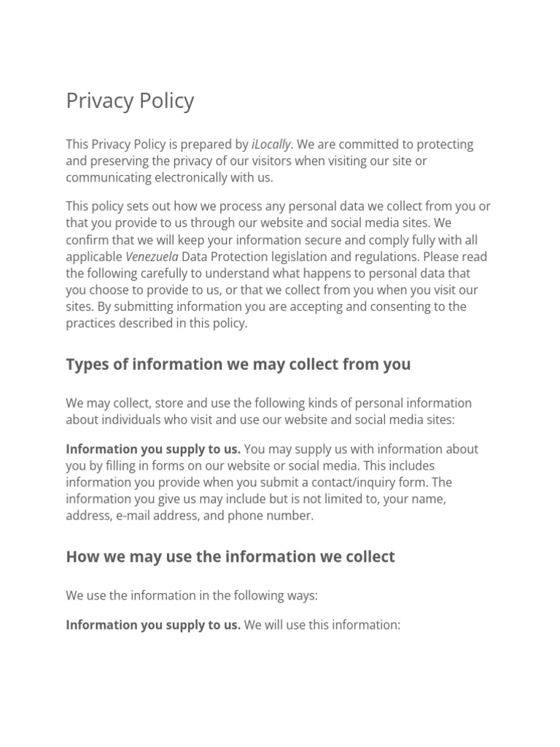Click the paragraph starting "This policy sets out"
The width and height of the screenshot is (560, 747).
point(277,264)
